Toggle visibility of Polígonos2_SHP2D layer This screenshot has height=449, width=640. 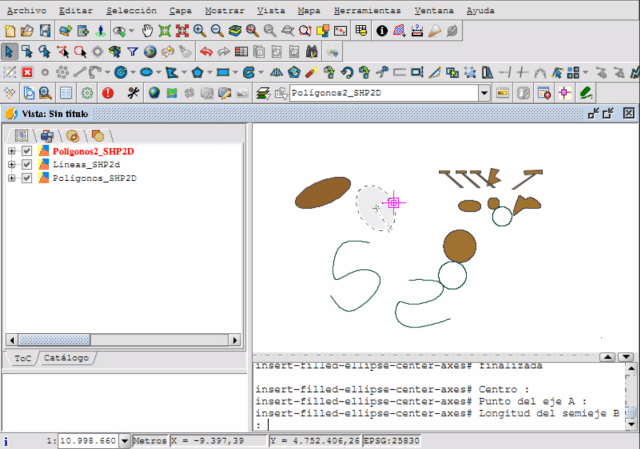pos(27,151)
